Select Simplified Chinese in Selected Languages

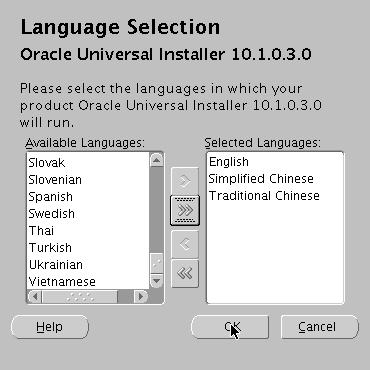[275, 179]
